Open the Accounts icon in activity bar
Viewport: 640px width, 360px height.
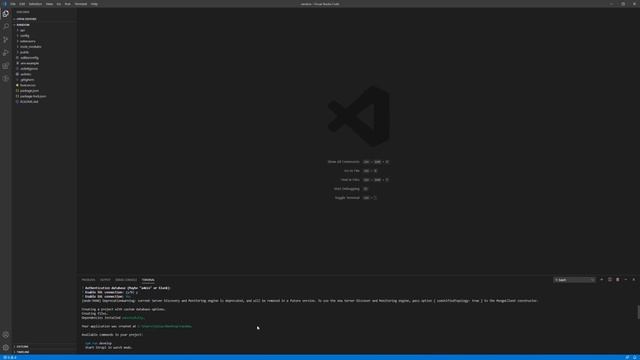(x=6, y=335)
